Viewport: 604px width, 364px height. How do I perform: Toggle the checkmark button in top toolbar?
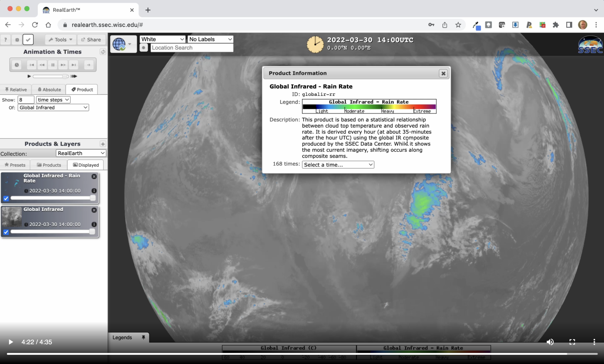pyautogui.click(x=28, y=40)
